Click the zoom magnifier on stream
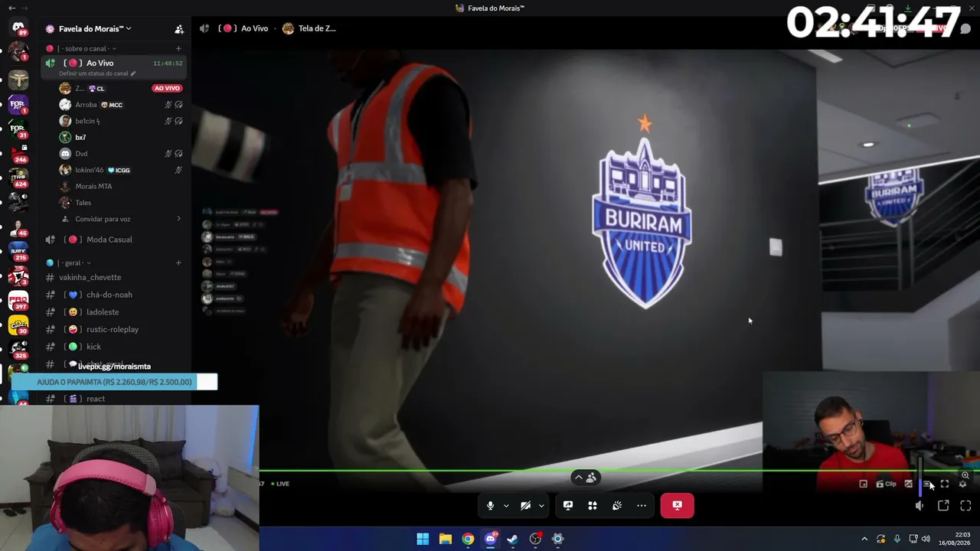This screenshot has width=980, height=551. point(965,475)
